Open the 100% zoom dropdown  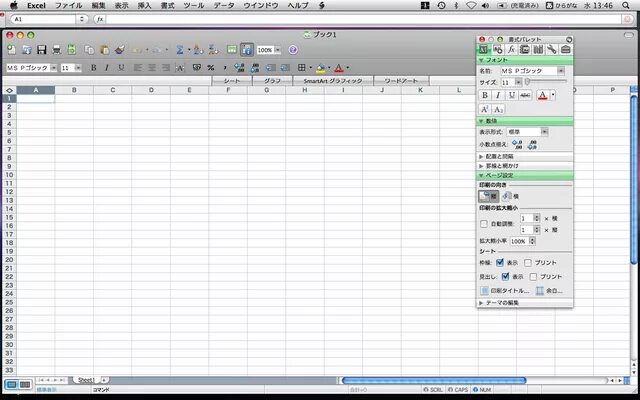278,50
